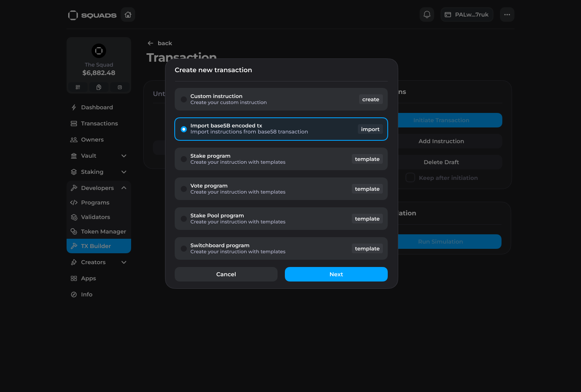Image resolution: width=581 pixels, height=392 pixels.
Task: Open the wallet PALw...7ruk button
Action: (x=467, y=15)
